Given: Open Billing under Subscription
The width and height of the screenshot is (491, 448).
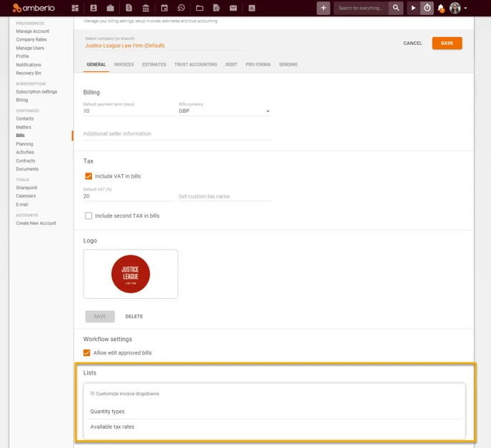Looking at the screenshot, I should (22, 100).
